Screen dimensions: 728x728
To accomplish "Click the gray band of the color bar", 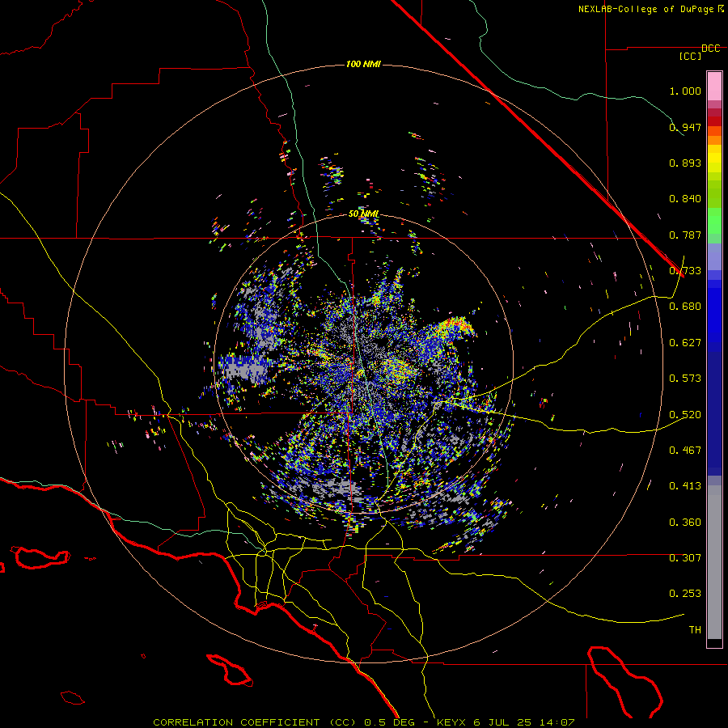I will 714,562.
